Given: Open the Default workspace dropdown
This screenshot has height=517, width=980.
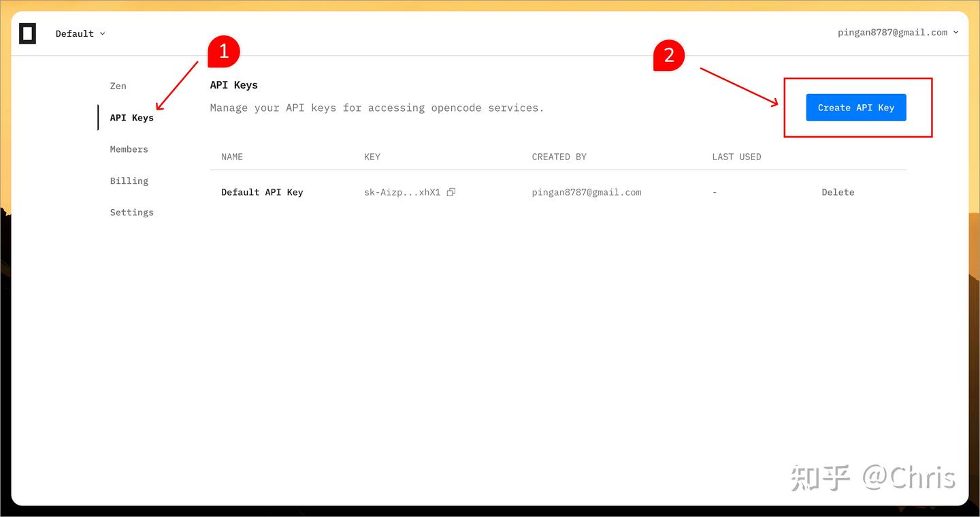Looking at the screenshot, I should [80, 33].
